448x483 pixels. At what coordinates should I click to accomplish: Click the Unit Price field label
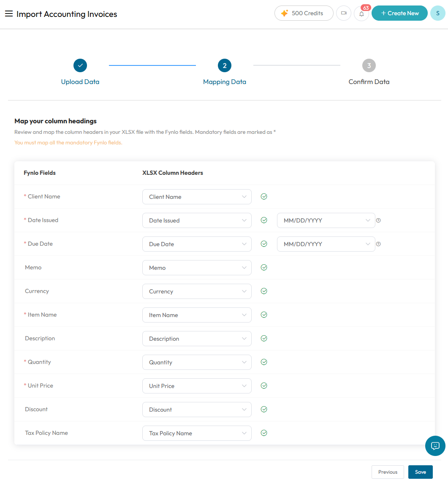tap(41, 385)
